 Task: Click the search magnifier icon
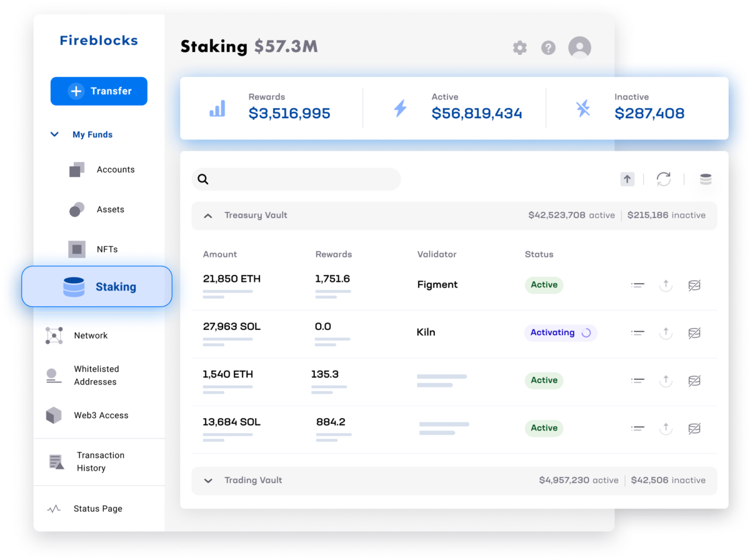coord(203,179)
